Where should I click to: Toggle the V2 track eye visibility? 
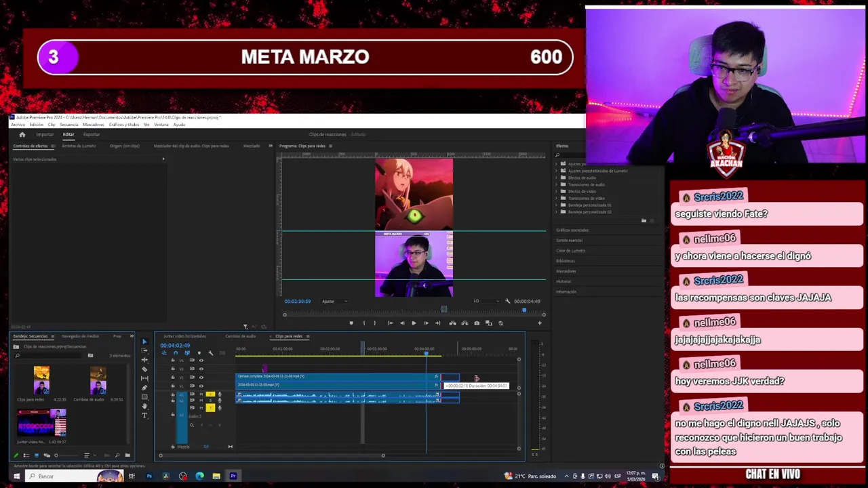(x=201, y=377)
